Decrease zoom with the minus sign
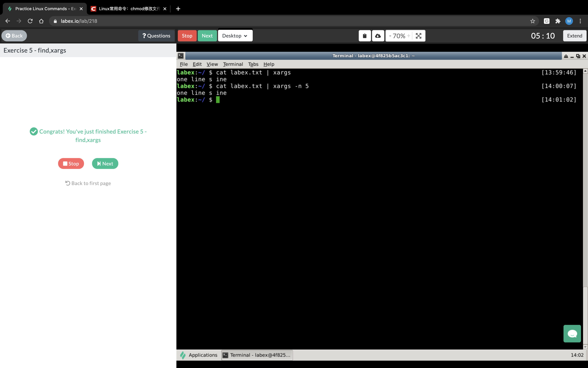 pyautogui.click(x=390, y=36)
